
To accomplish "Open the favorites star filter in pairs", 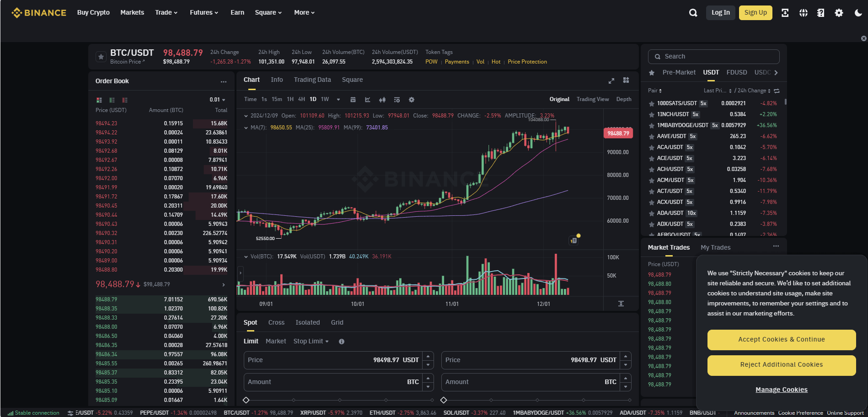I will (652, 73).
